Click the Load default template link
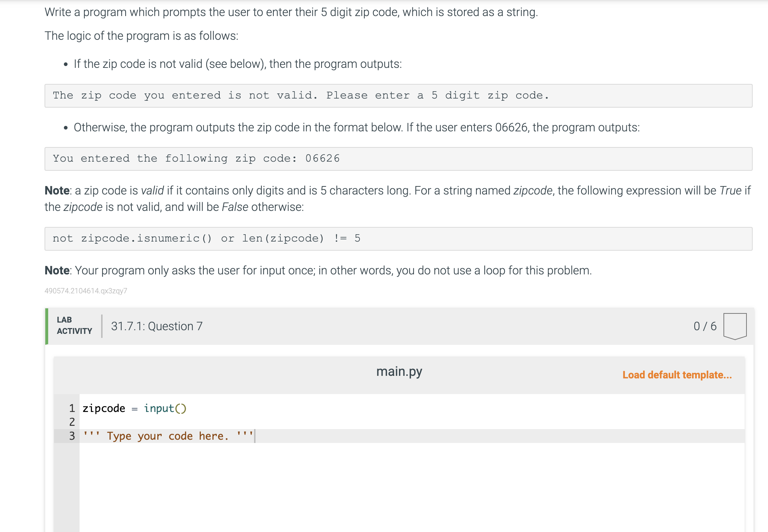The width and height of the screenshot is (768, 532). (x=677, y=375)
